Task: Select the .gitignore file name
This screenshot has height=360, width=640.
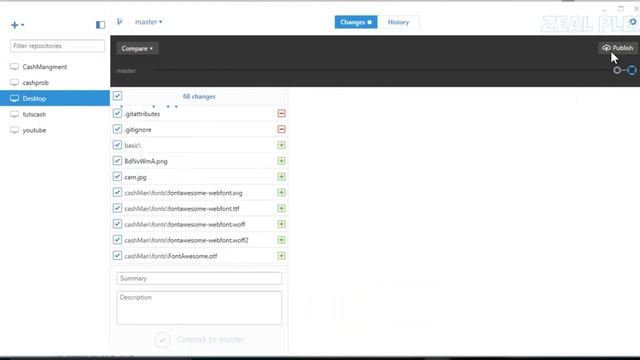Action: pyautogui.click(x=138, y=130)
